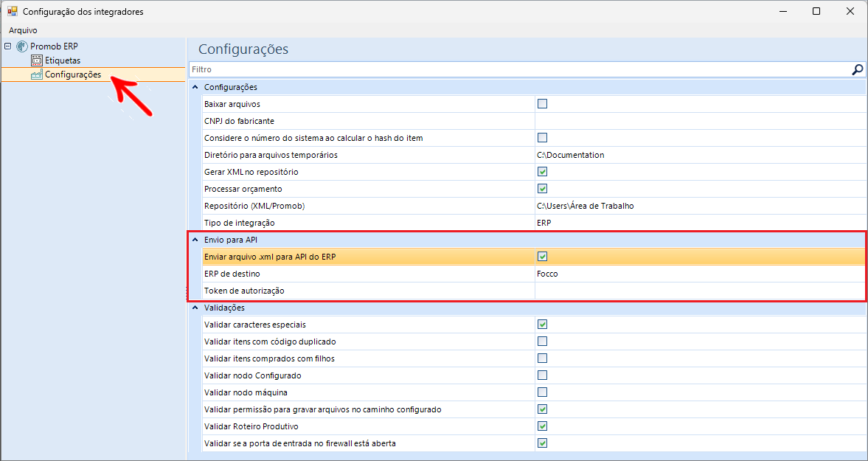Select the Baixar arquivos label
The height and width of the screenshot is (461, 868).
point(232,104)
